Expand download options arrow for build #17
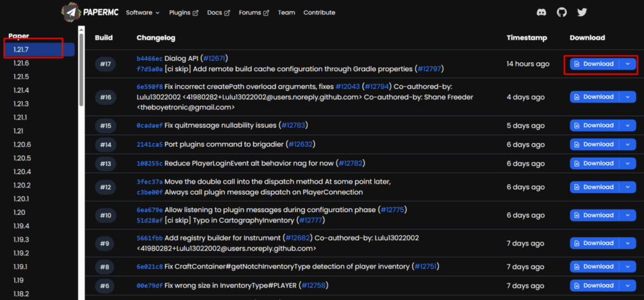 pyautogui.click(x=628, y=64)
